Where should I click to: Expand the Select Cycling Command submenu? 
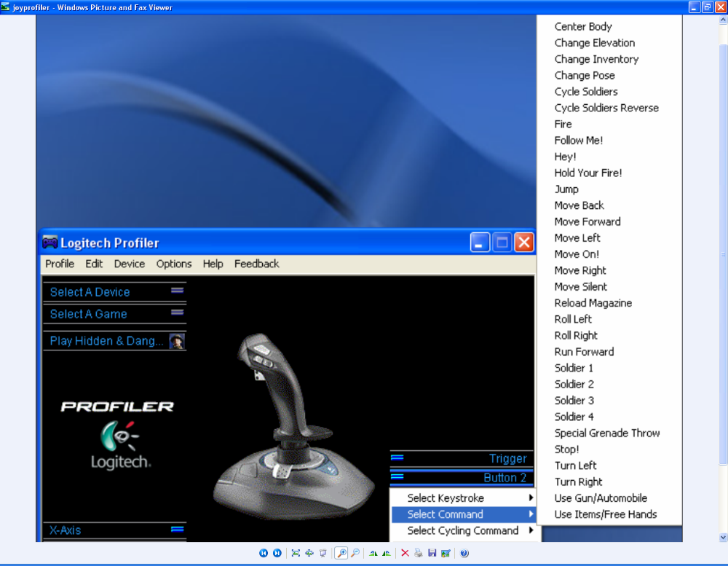[463, 531]
